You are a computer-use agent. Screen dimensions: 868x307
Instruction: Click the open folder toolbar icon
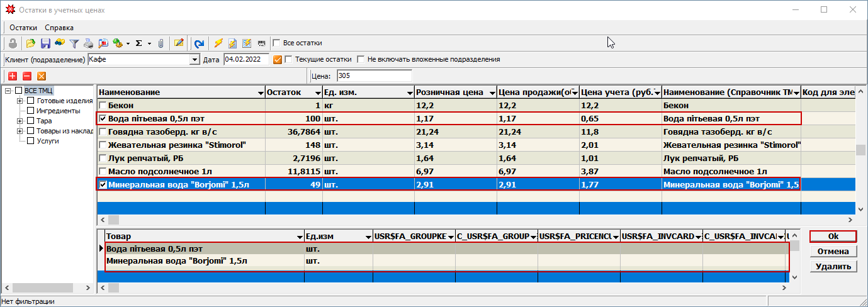(x=30, y=43)
